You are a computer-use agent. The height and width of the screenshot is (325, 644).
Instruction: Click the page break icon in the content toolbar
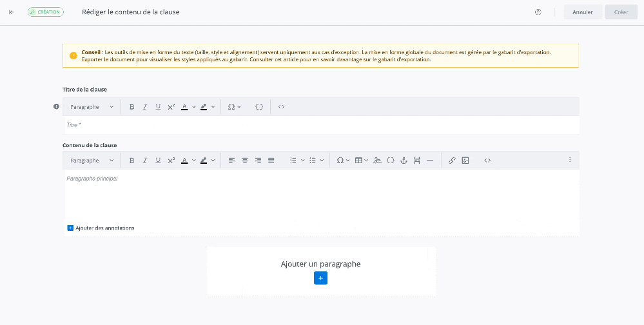pyautogui.click(x=417, y=161)
